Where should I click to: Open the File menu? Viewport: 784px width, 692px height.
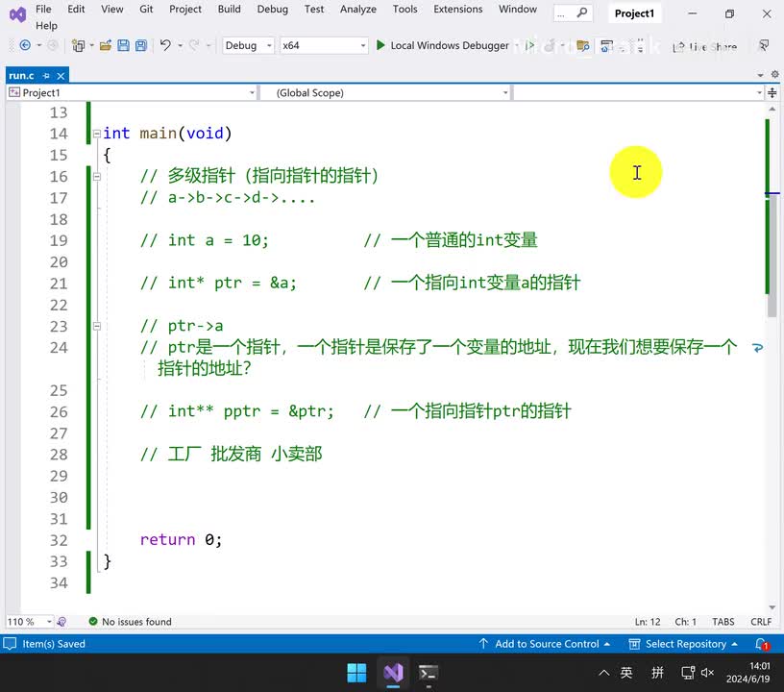(43, 9)
